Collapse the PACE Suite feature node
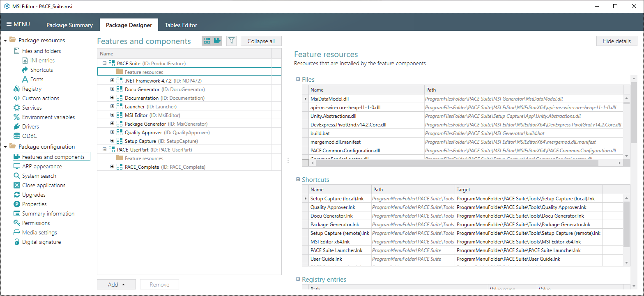 [104, 63]
